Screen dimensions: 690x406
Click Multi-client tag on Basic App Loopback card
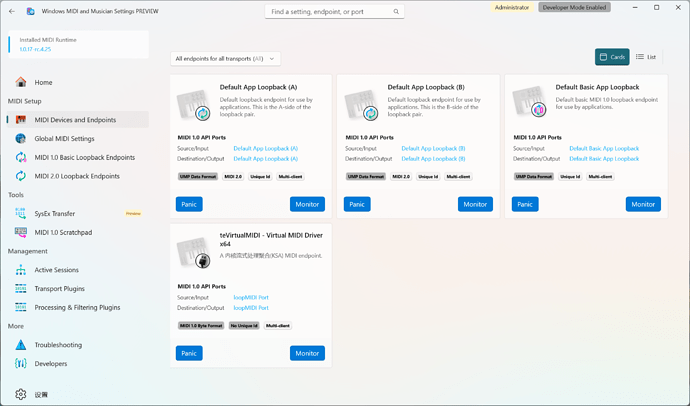(600, 176)
